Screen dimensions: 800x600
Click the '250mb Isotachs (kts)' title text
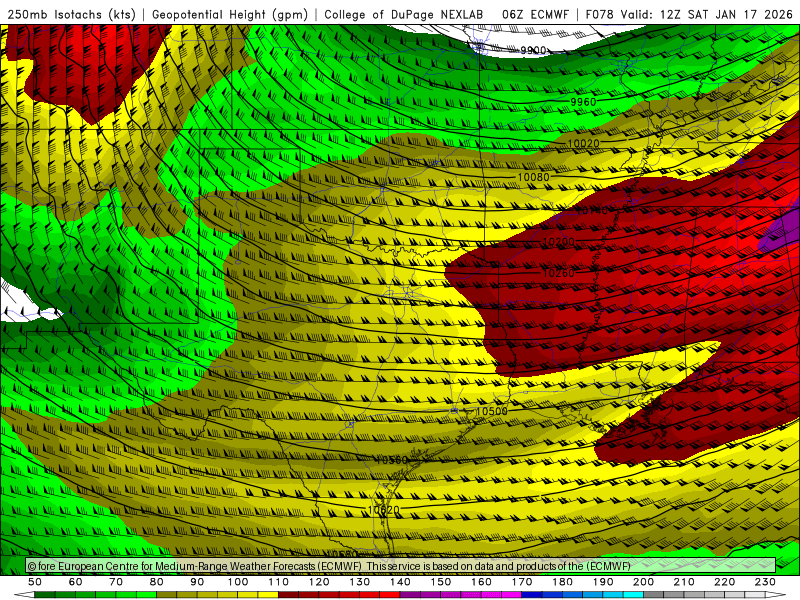pos(72,15)
